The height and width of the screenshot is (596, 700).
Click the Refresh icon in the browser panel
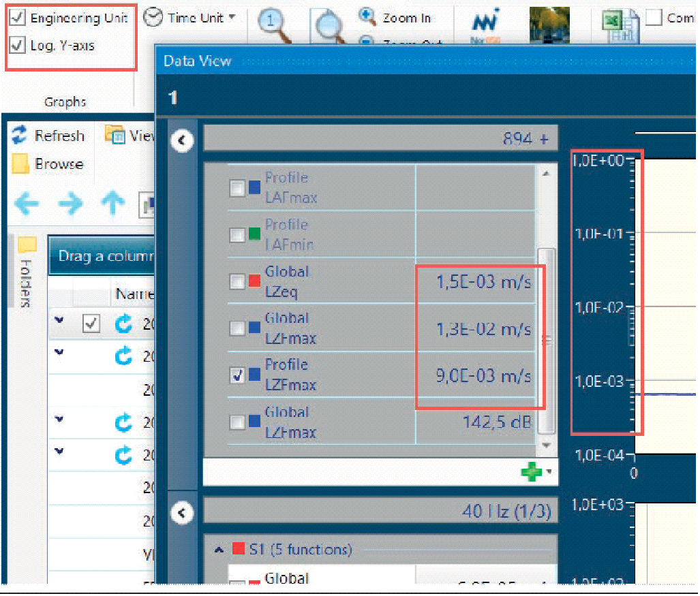pyautogui.click(x=20, y=136)
